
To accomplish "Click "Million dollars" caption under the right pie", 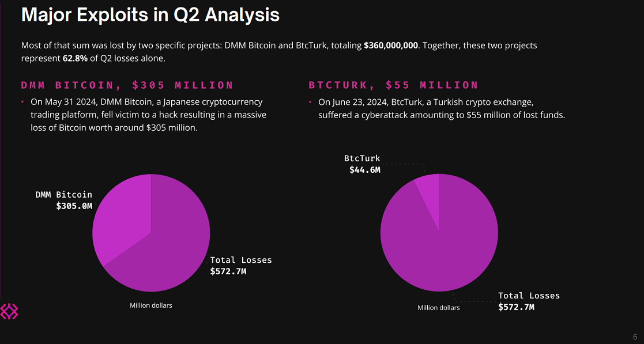I will tap(439, 308).
